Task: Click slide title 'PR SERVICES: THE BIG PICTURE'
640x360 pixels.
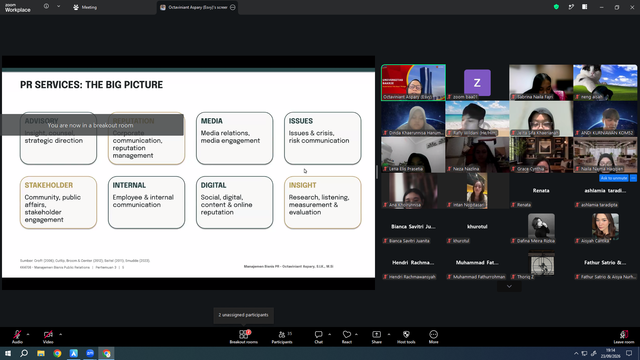Action: pos(91,84)
